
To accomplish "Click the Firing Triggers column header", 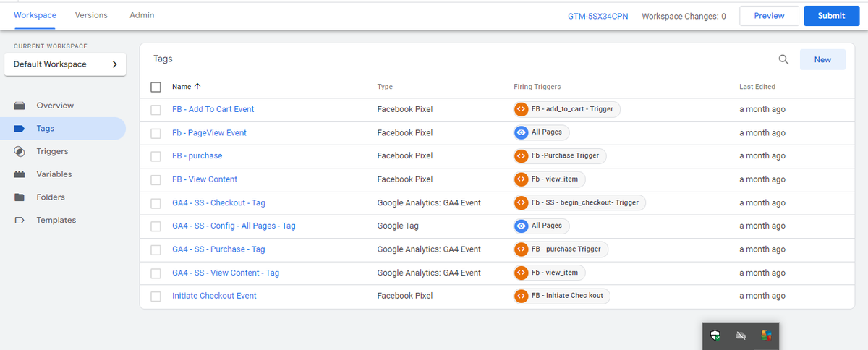I will coord(537,87).
